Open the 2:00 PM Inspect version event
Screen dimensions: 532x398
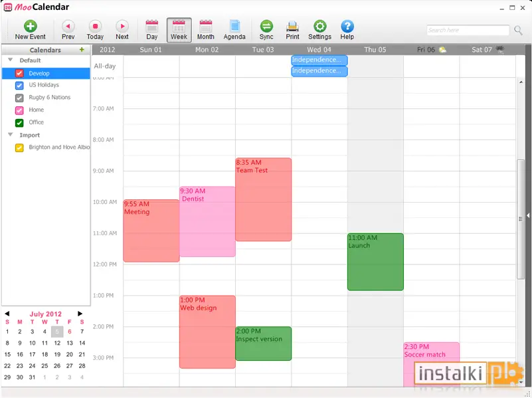[x=263, y=344]
